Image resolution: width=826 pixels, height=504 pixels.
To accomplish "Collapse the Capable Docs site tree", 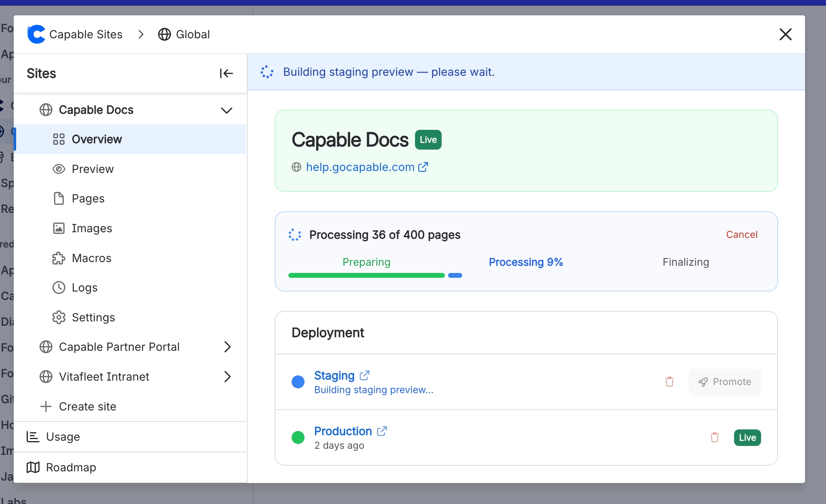I will [x=227, y=110].
